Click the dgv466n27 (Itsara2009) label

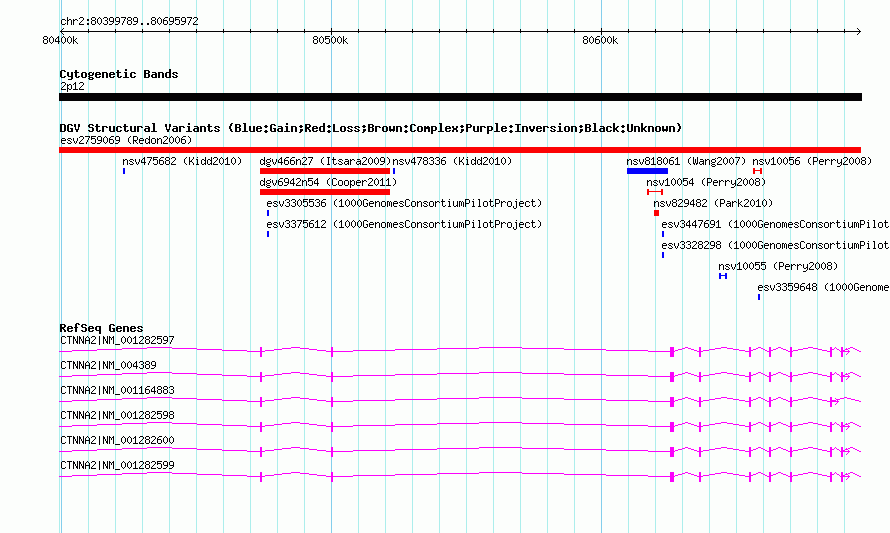(x=325, y=161)
